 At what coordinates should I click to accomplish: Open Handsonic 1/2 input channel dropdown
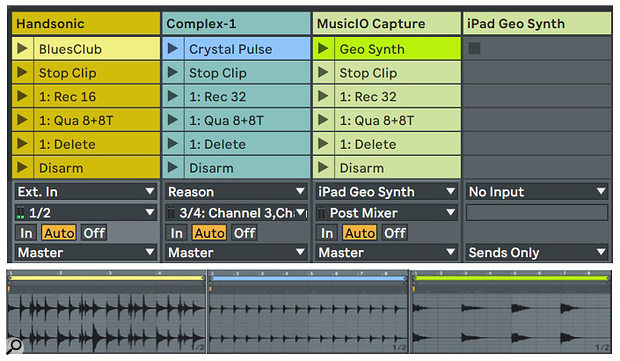tap(86, 213)
